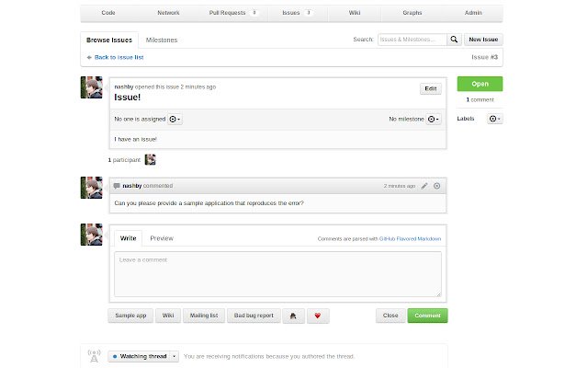Click the green Open status button
This screenshot has height=368, width=588.
coord(480,84)
